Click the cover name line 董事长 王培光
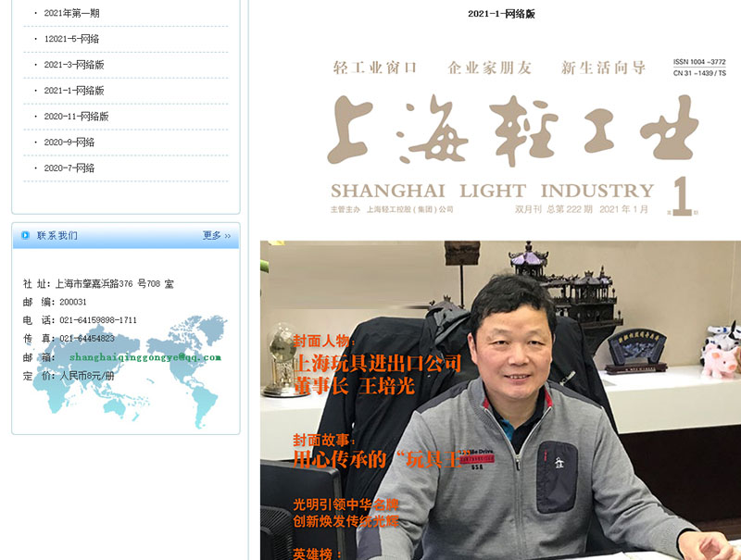This screenshot has width=741, height=560. click(x=354, y=386)
